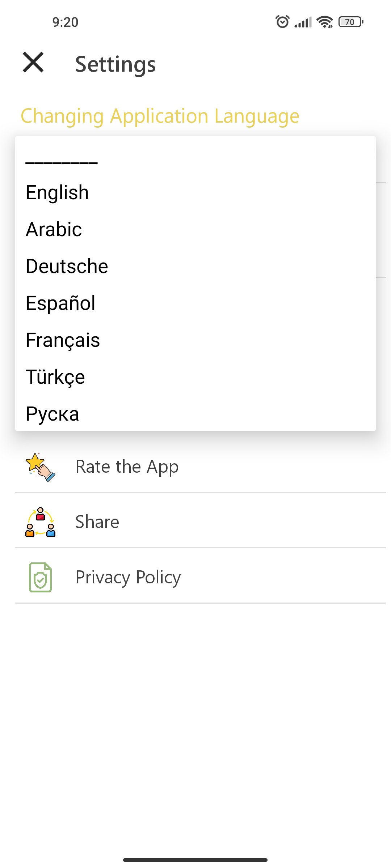Close the Settings screen with X
Viewport: 391px width, 868px height.
point(33,62)
